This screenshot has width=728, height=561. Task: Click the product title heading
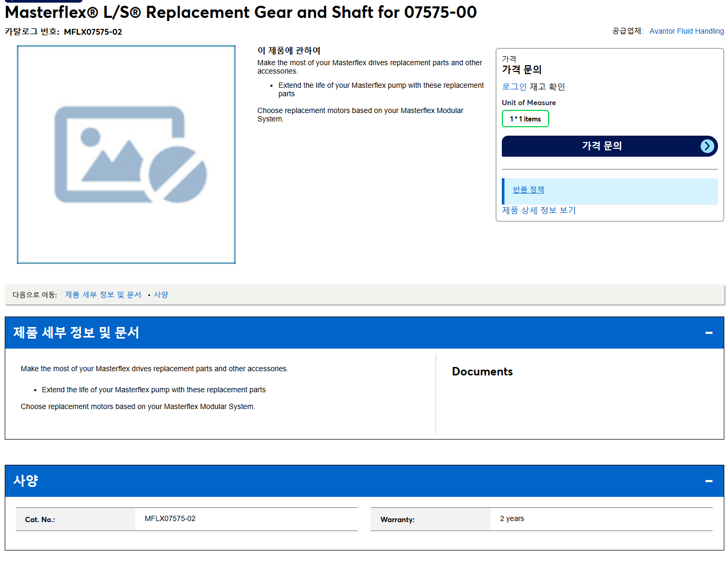click(241, 12)
